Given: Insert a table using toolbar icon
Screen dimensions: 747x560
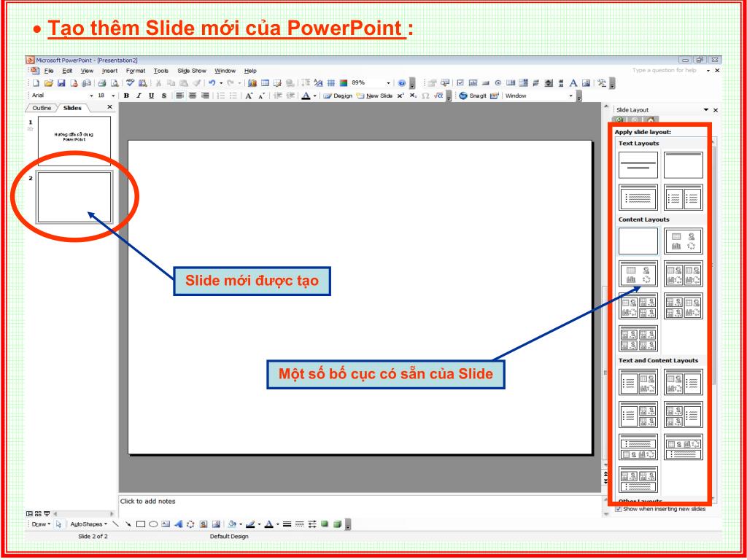Looking at the screenshot, I should tap(265, 83).
